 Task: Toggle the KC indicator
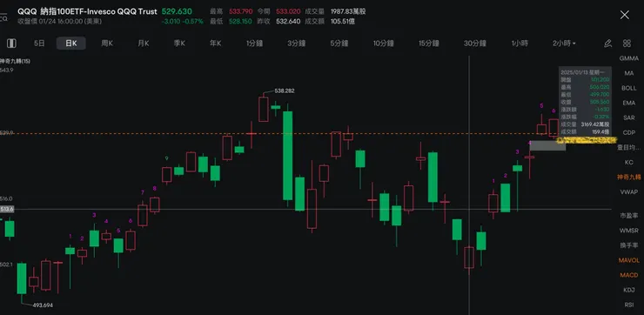click(x=629, y=162)
